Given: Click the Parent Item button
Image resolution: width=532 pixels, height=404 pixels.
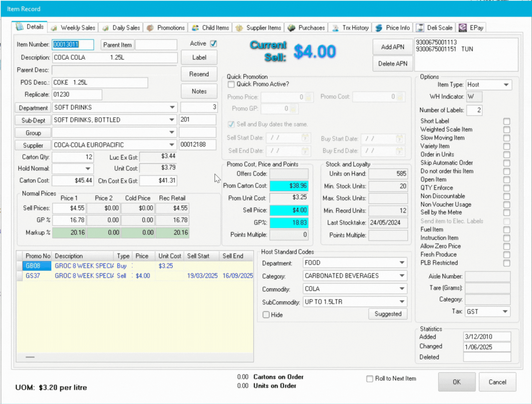Looking at the screenshot, I should (x=117, y=45).
